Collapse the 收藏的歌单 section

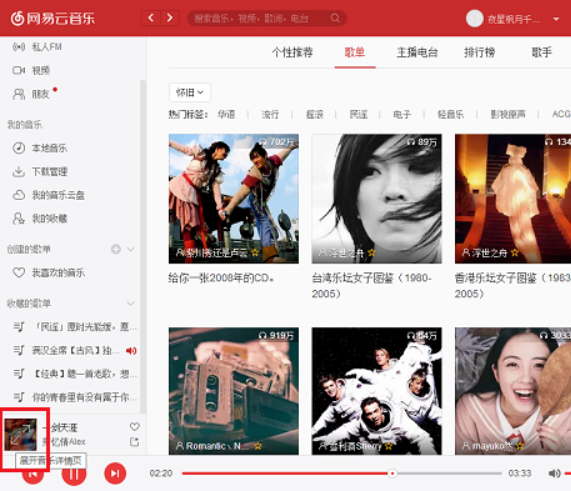[x=130, y=303]
